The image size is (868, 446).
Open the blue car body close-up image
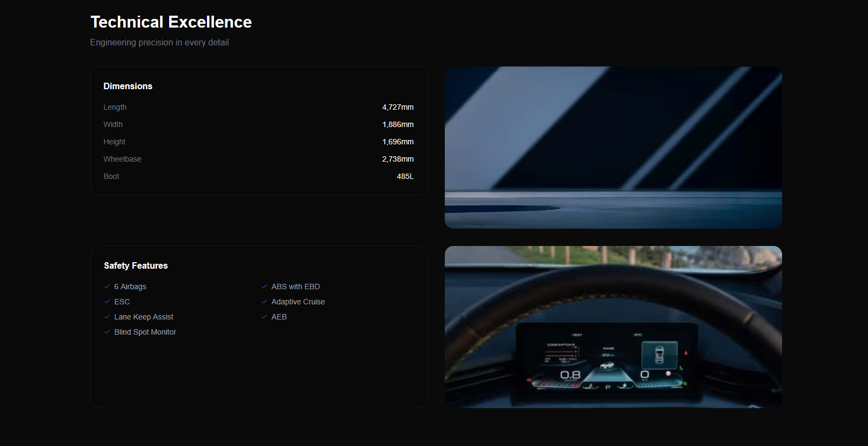[613, 147]
